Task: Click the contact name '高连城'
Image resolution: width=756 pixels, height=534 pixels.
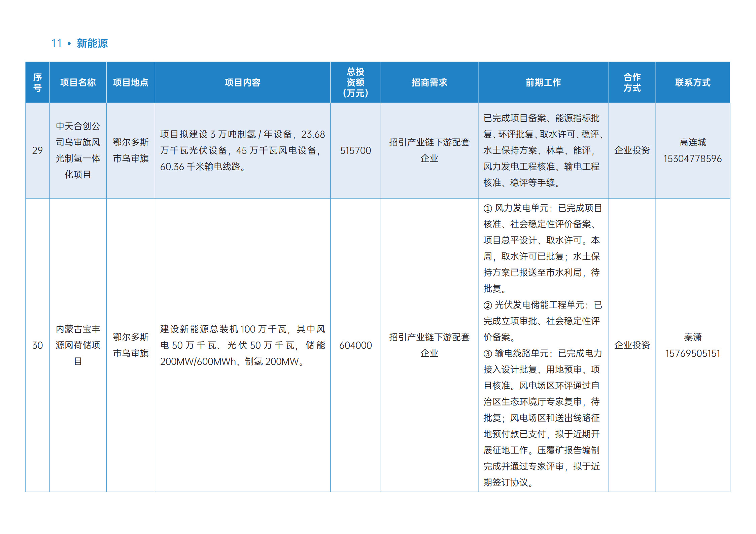Action: click(x=693, y=142)
